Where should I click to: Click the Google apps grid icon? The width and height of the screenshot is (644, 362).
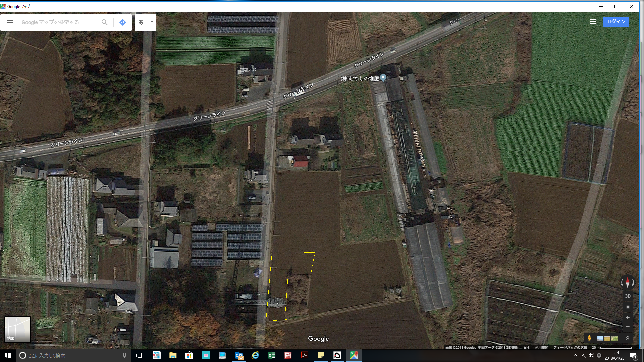click(593, 22)
